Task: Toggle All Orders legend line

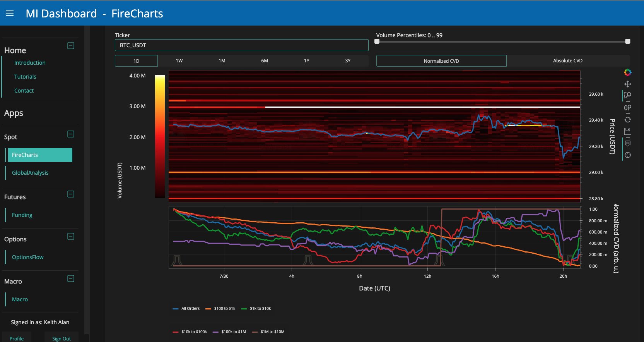Action: [186, 309]
